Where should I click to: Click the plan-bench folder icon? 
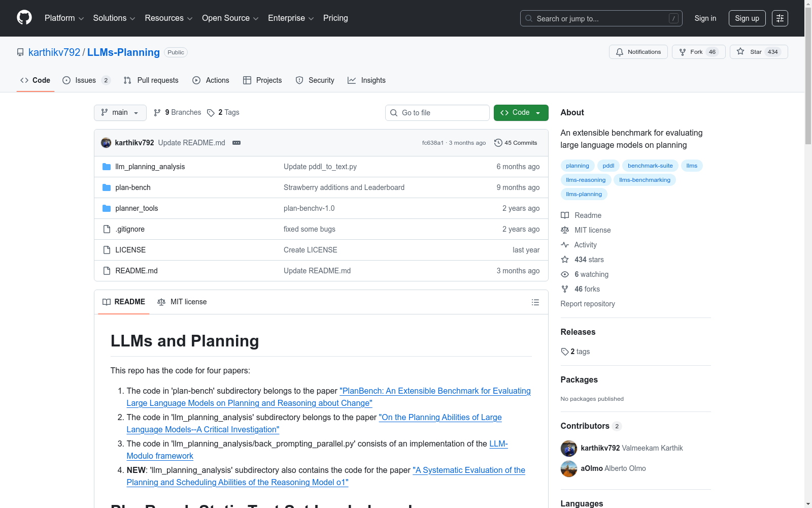point(107,187)
